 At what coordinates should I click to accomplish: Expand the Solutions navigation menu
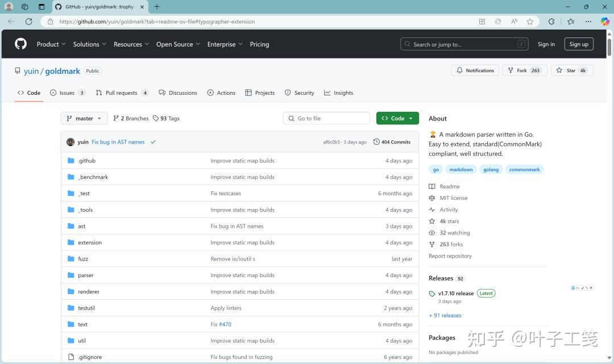90,44
